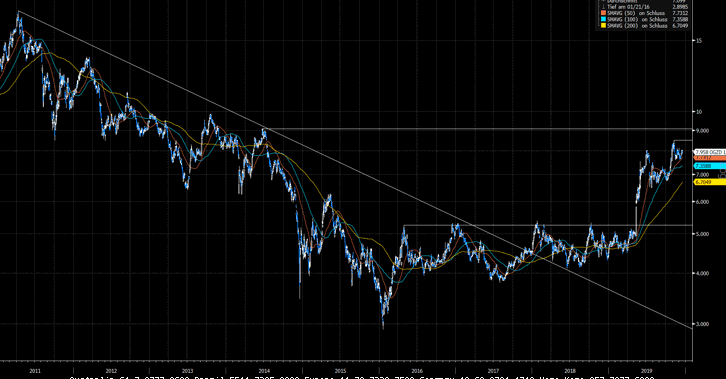Click the orange SMAVG (50) legend swatch

[603, 13]
